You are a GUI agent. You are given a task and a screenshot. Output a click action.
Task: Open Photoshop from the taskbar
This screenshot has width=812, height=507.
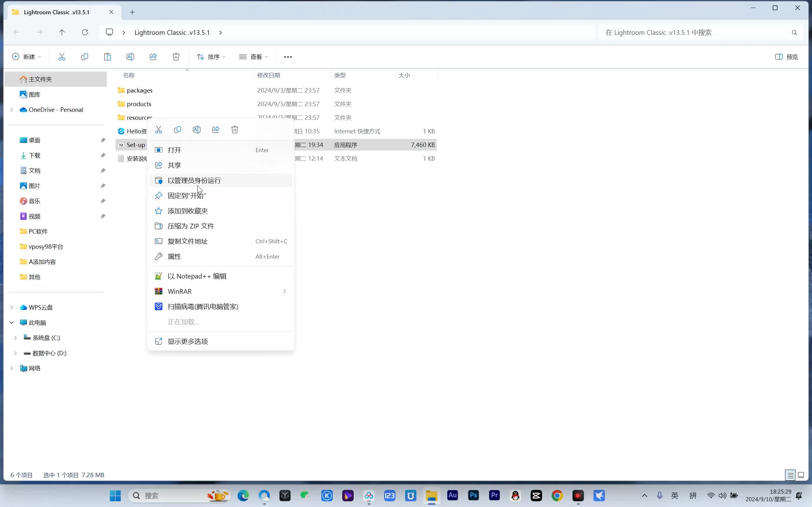[473, 495]
